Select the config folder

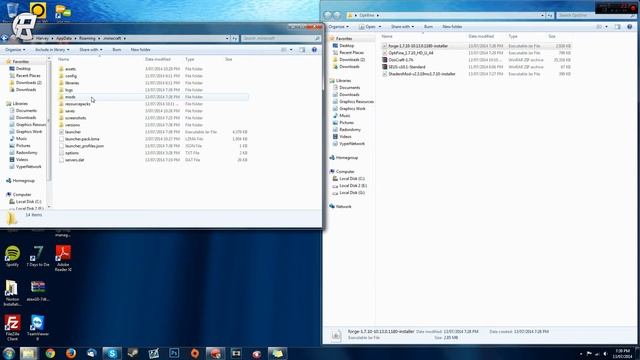[x=71, y=76]
